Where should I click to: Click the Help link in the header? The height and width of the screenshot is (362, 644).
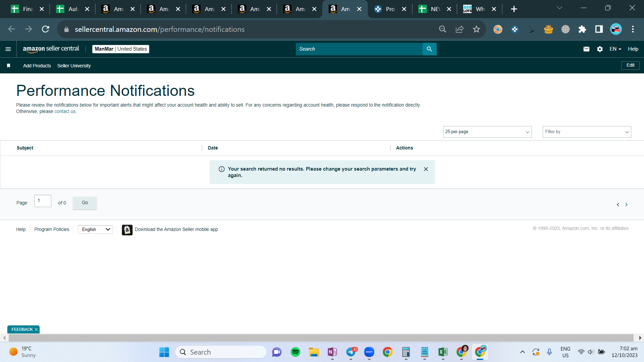click(x=633, y=49)
